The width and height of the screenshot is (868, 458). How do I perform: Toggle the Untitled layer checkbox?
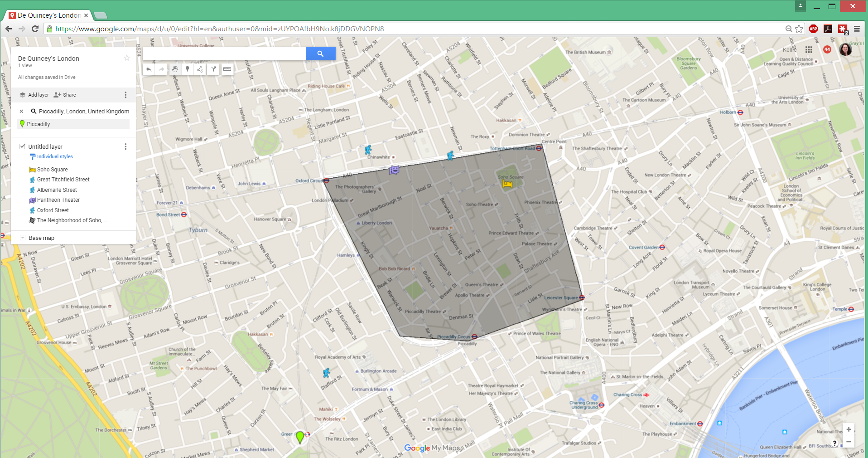[22, 146]
